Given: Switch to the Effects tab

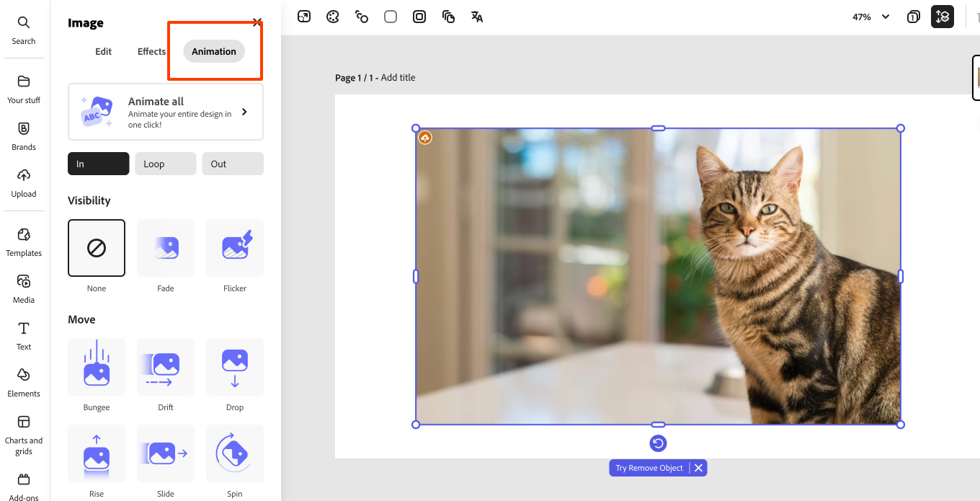Looking at the screenshot, I should [151, 51].
